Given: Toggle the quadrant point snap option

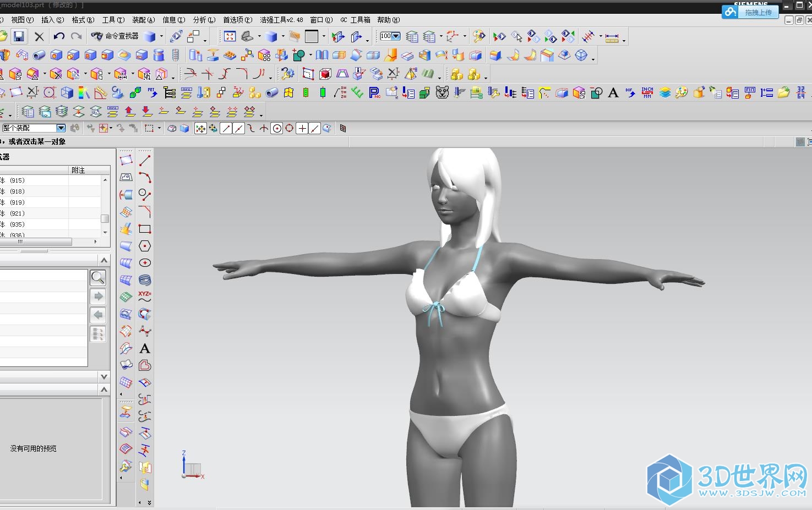Looking at the screenshot, I should coord(289,128).
